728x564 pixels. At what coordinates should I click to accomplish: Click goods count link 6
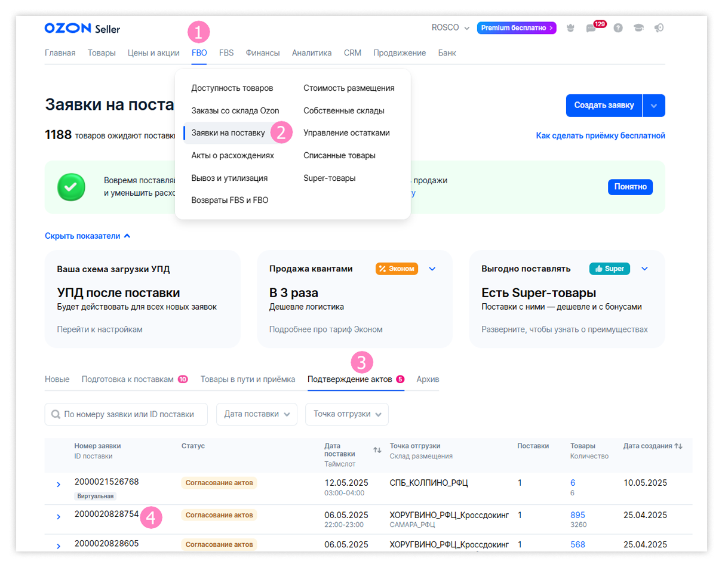(x=573, y=483)
